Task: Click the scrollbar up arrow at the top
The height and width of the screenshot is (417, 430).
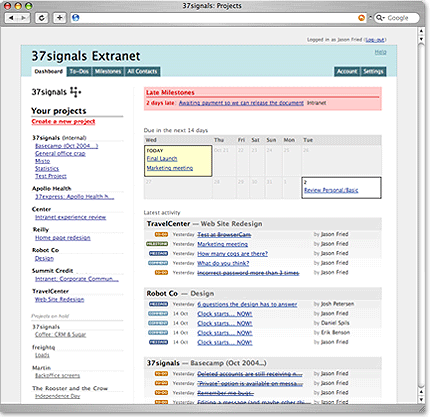Action: (x=421, y=31)
